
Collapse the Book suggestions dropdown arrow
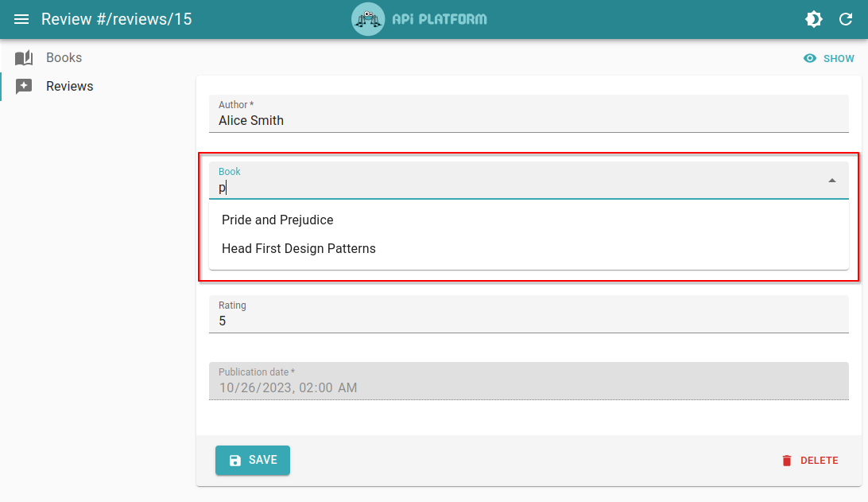(x=832, y=181)
